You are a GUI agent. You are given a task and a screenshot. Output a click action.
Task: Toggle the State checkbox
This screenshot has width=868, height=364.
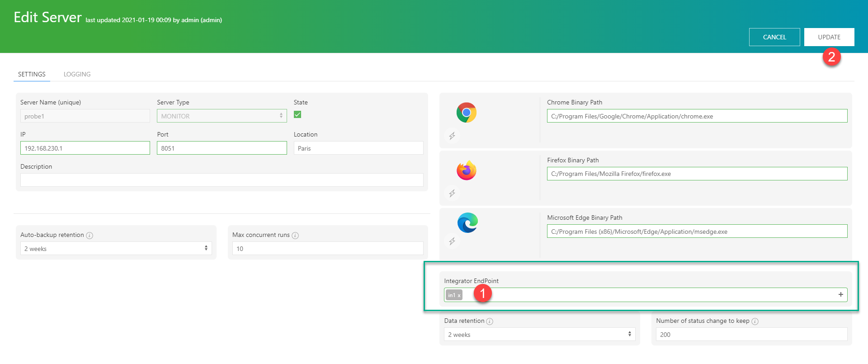point(297,114)
